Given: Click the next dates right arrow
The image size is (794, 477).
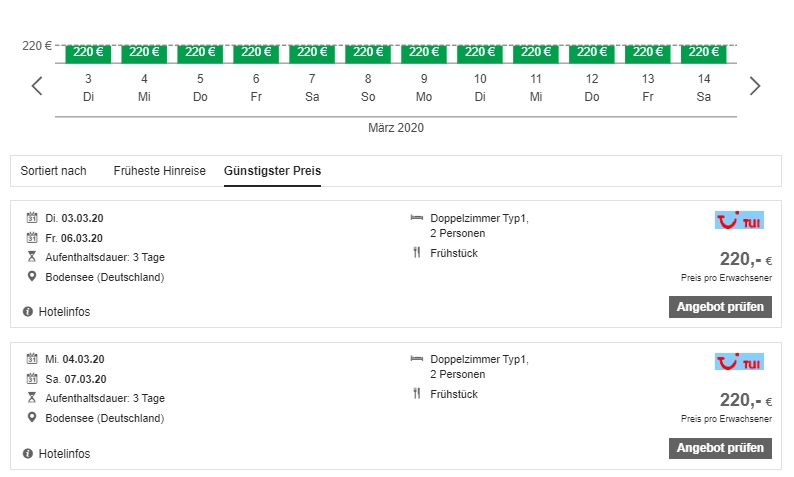Looking at the screenshot, I should [755, 86].
